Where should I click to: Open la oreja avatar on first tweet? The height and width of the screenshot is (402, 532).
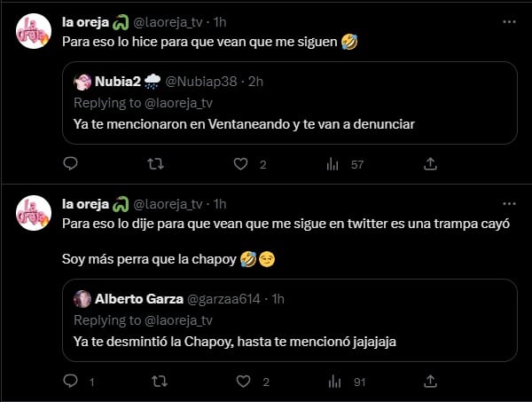(34, 32)
